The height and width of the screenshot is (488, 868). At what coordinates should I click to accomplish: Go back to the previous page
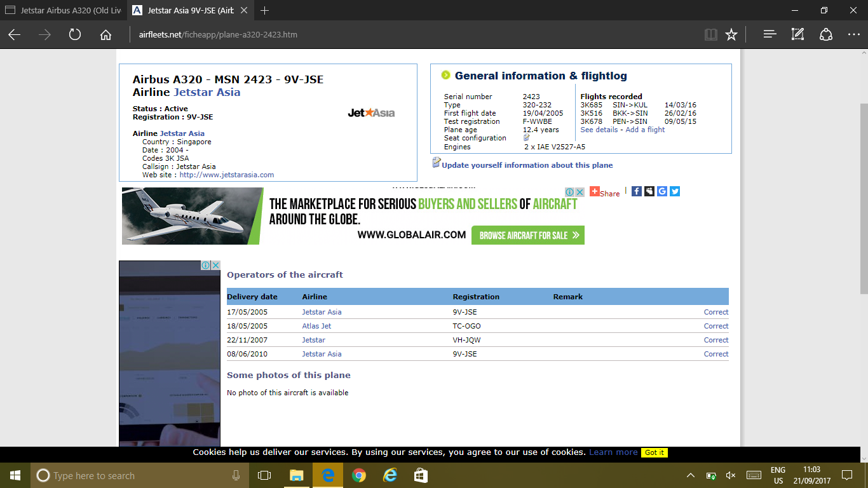point(14,35)
